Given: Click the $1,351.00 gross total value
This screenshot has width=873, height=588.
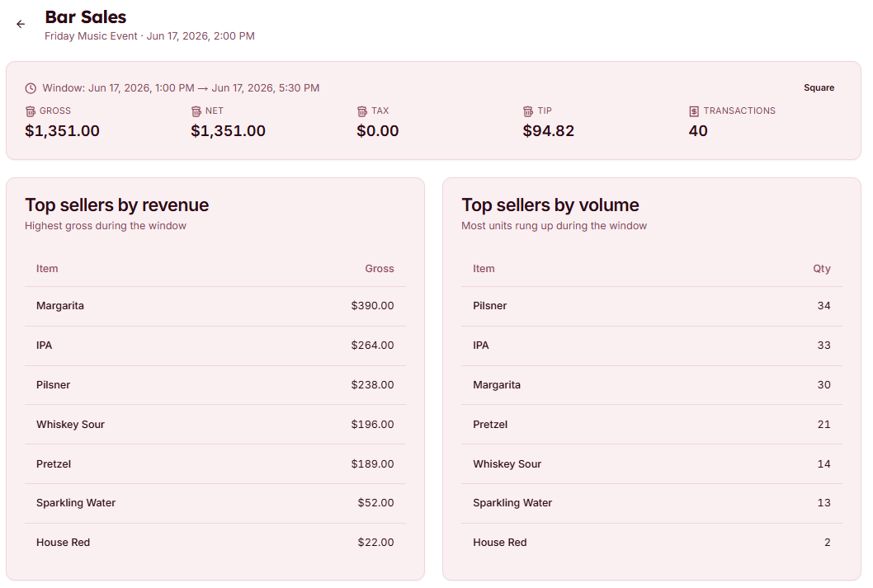Looking at the screenshot, I should pos(63,131).
